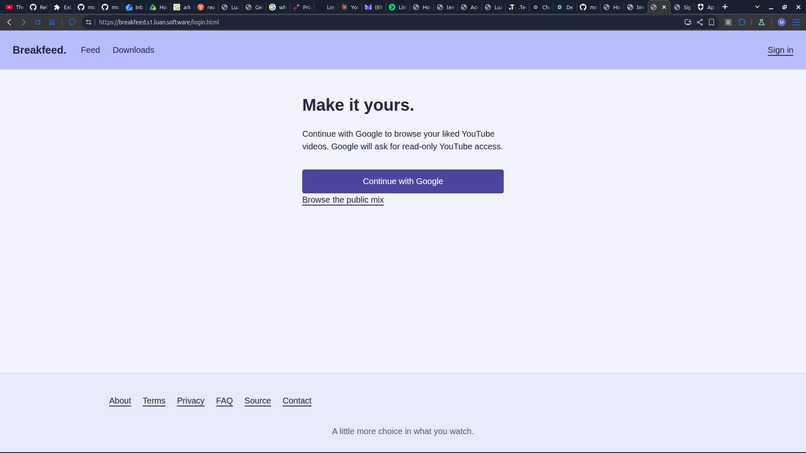Image resolution: width=806 pixels, height=453 pixels.
Task: Close the active browser tab
Action: (664, 7)
